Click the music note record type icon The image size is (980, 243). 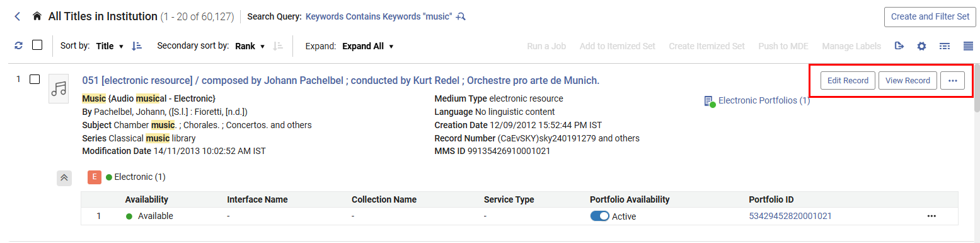[59, 89]
